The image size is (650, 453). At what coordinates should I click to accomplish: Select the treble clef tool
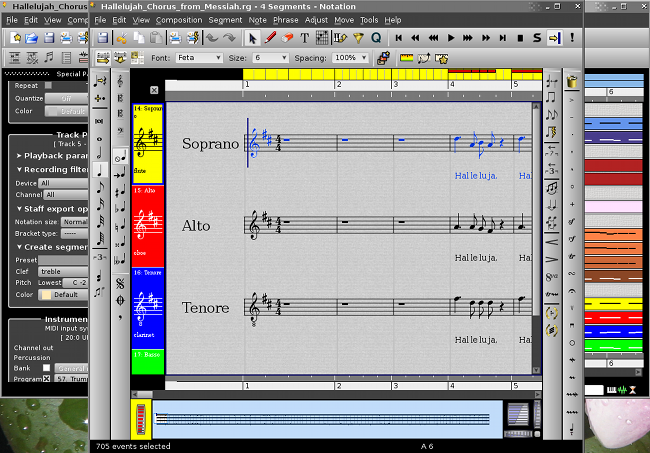pos(120,81)
